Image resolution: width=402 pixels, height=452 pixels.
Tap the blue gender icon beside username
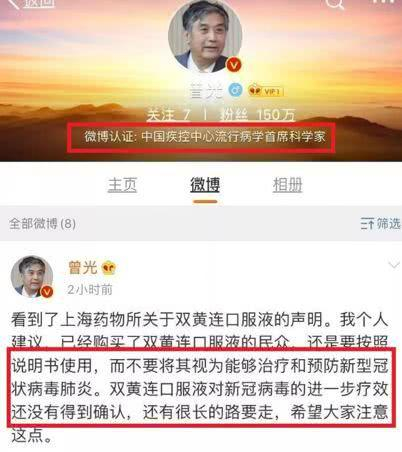coord(235,90)
